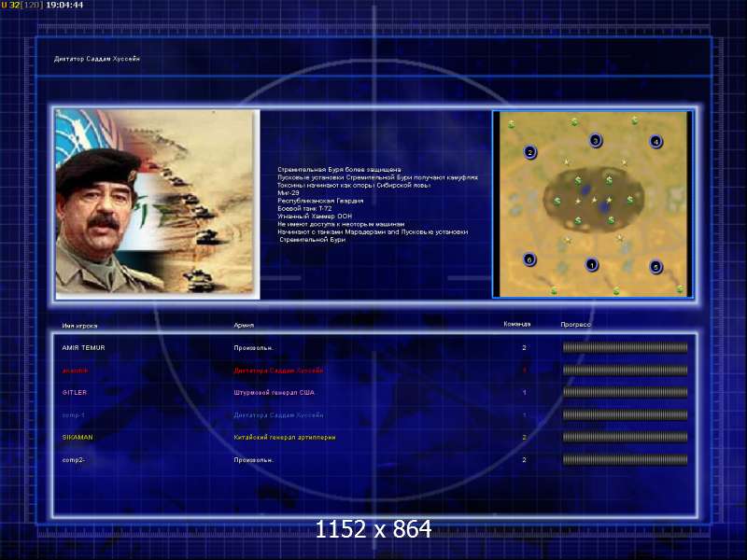Click the 'Армия' column header
747x560 pixels.
click(x=244, y=325)
